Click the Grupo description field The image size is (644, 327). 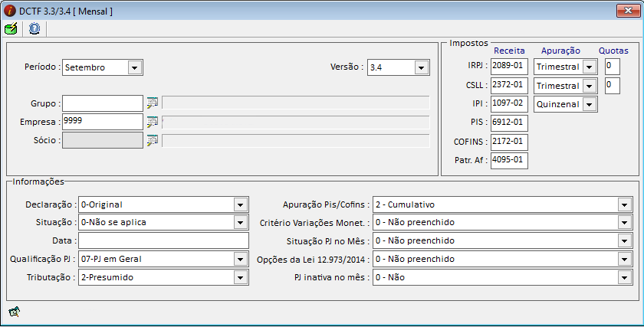click(x=296, y=103)
